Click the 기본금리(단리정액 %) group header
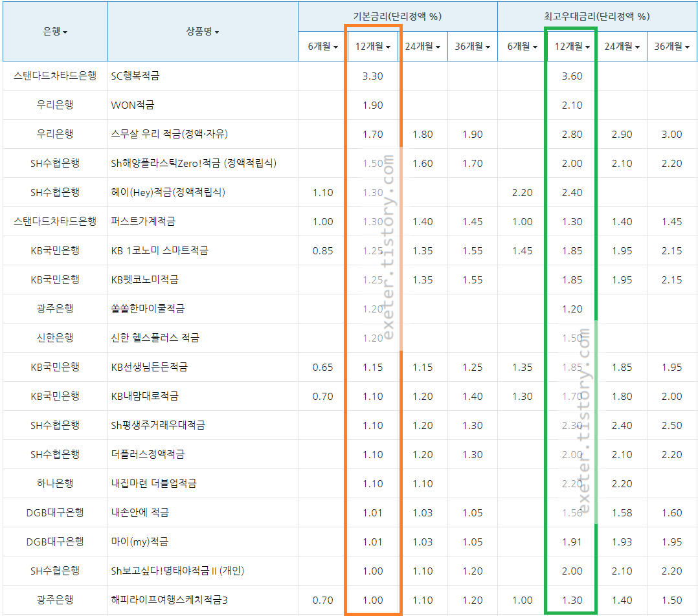This screenshot has height=616, width=698. tap(398, 16)
